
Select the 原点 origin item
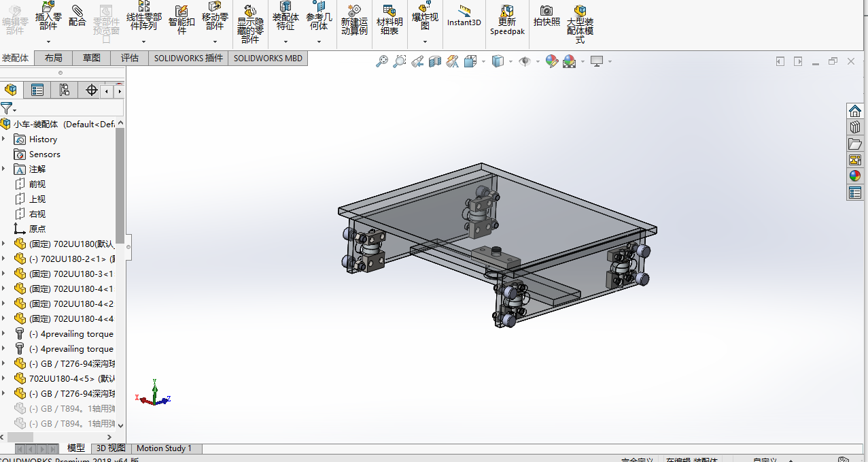tap(31, 229)
